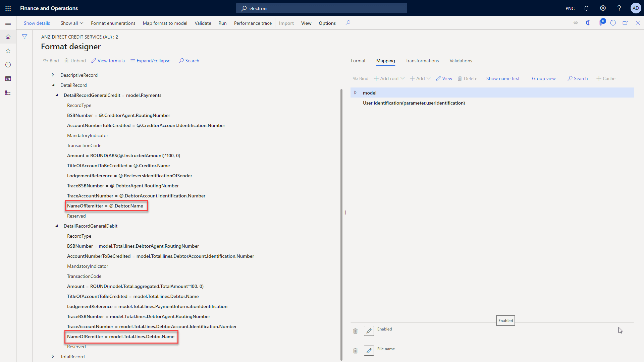This screenshot has width=644, height=362.
Task: Toggle Group view
Action: click(544, 78)
